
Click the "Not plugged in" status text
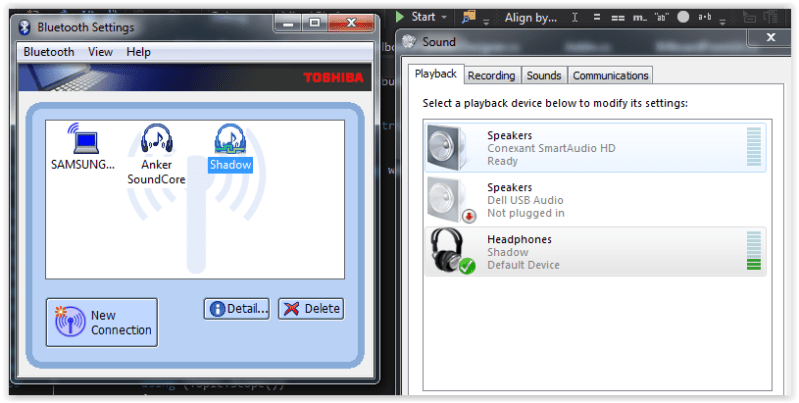click(525, 213)
